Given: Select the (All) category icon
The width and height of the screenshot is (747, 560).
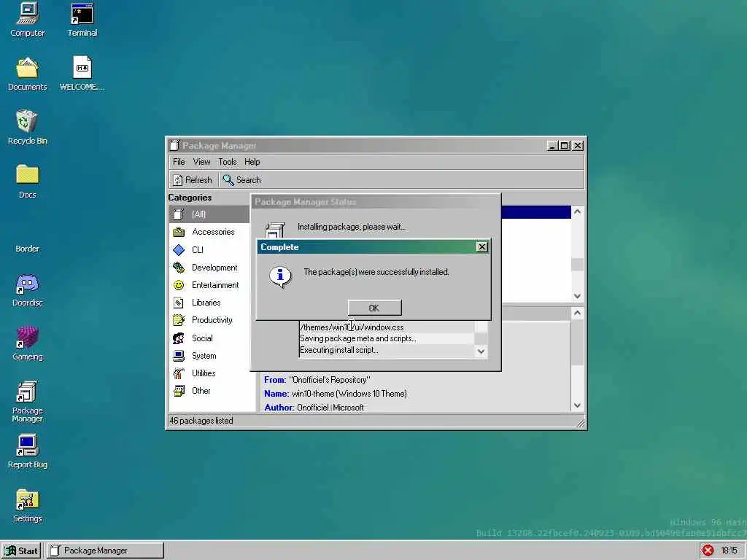Looking at the screenshot, I should [179, 214].
